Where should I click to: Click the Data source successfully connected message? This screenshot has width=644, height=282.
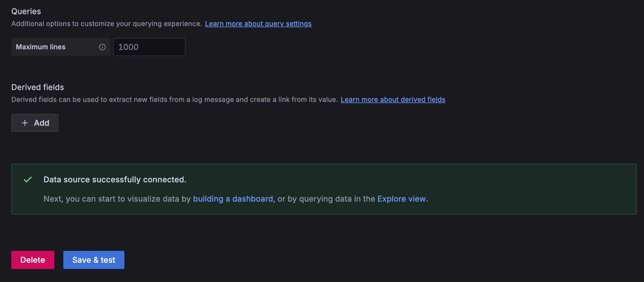115,180
